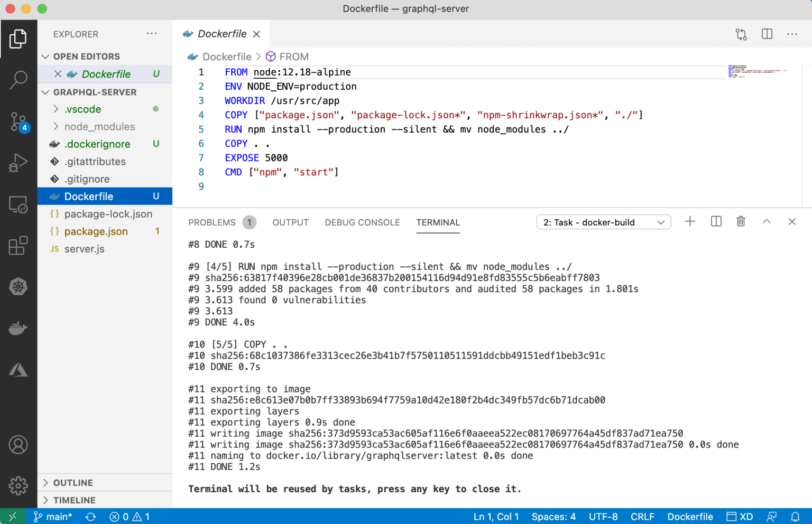Viewport: 812px width, 524px height.
Task: Open the terminal selector dropdown
Action: point(603,222)
